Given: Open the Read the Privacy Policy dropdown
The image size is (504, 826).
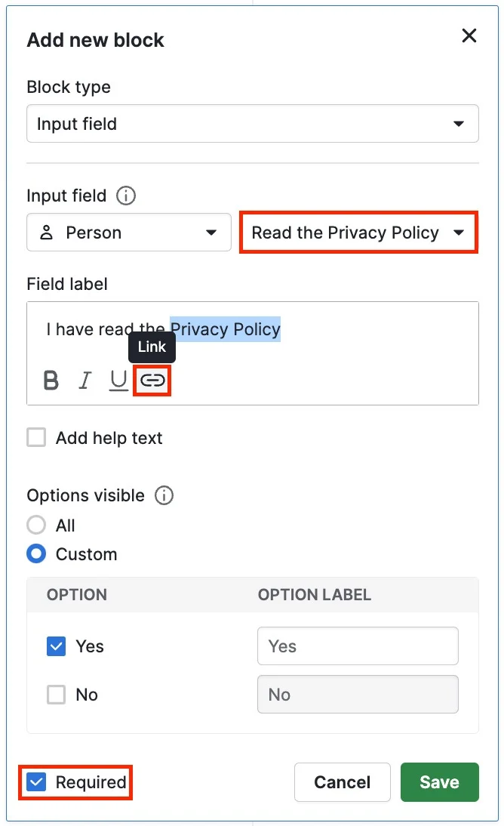Looking at the screenshot, I should click(358, 233).
